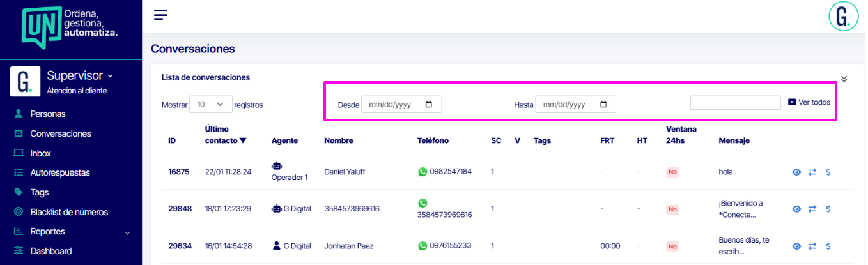This screenshot has height=265, width=868.
Task: Open the G. profile avatar top right
Action: (843, 17)
